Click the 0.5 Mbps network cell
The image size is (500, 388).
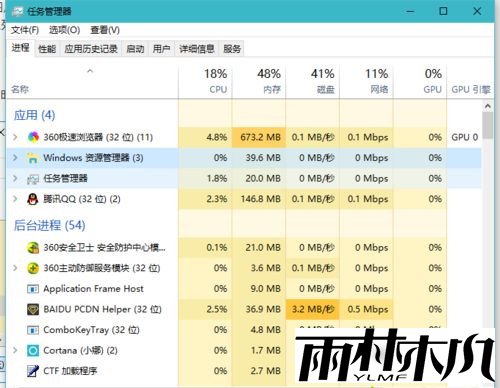pyautogui.click(x=366, y=309)
